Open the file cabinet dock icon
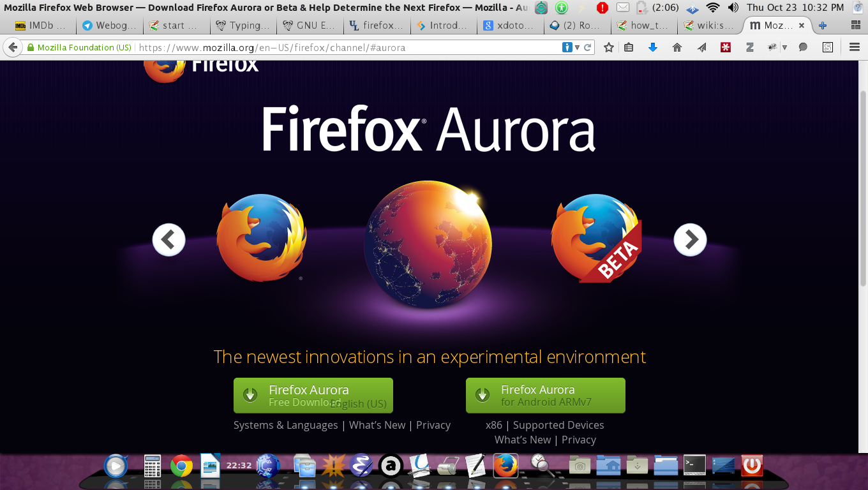The width and height of the screenshot is (868, 490). (304, 466)
